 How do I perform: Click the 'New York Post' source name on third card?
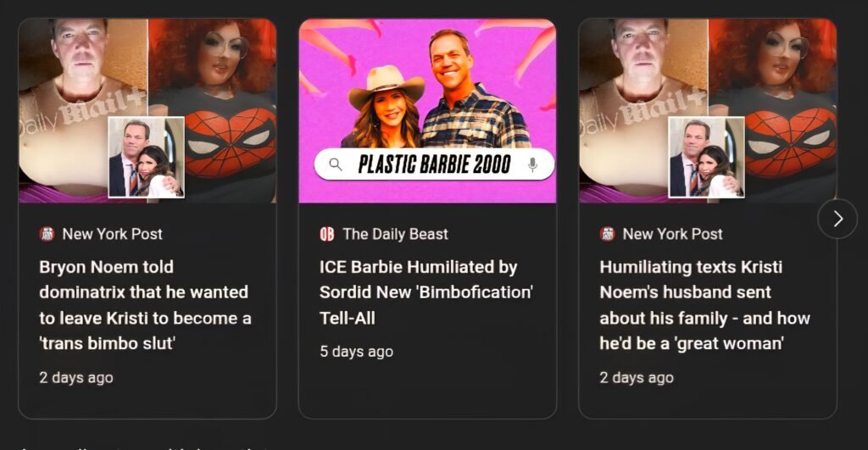point(672,234)
